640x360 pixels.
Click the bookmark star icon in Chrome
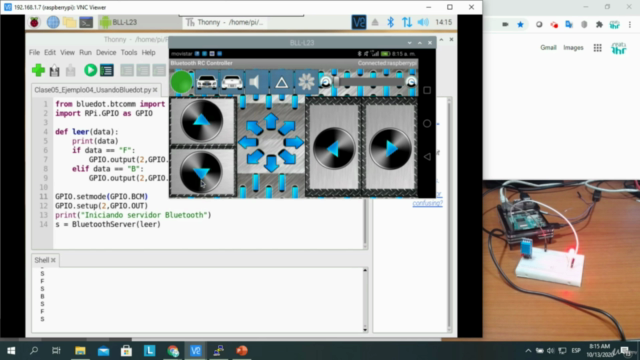[x=520, y=24]
